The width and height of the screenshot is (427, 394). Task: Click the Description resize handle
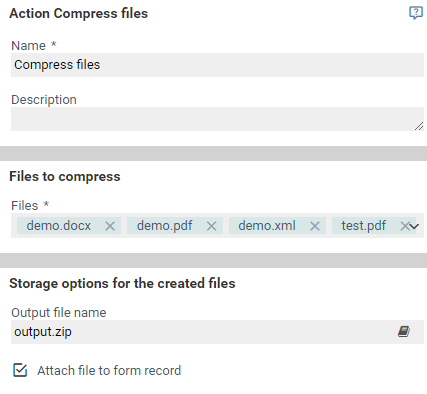coord(419,126)
